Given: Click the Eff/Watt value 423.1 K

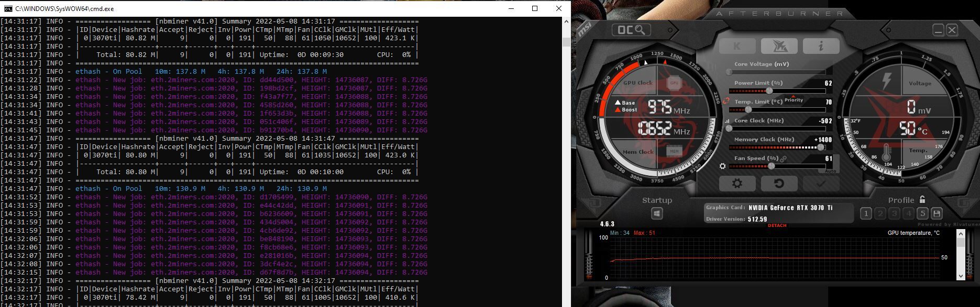Looking at the screenshot, I should [x=399, y=38].
